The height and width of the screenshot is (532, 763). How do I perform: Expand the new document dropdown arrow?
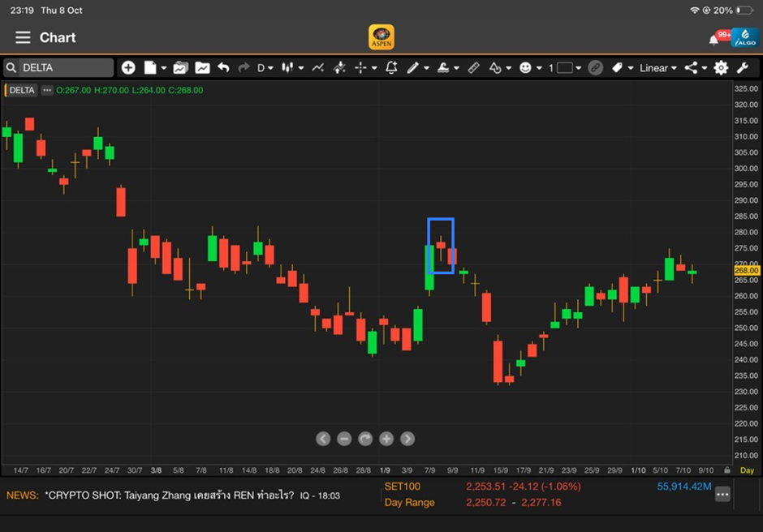[x=163, y=68]
